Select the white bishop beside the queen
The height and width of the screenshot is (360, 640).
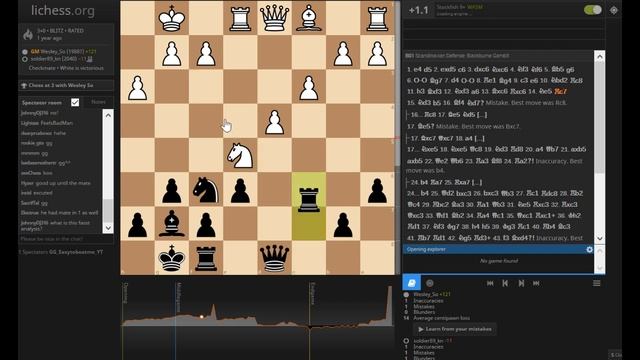click(x=309, y=18)
